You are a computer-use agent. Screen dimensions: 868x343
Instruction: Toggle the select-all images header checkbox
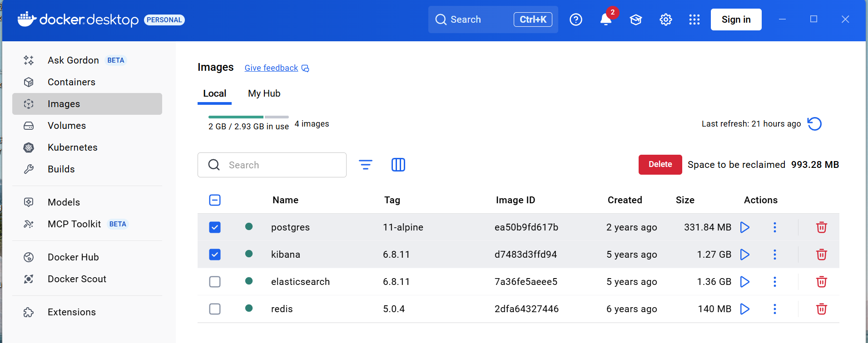pos(215,200)
